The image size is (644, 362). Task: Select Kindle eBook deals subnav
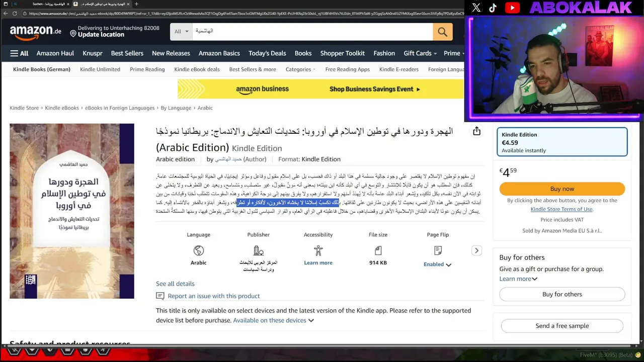click(197, 69)
